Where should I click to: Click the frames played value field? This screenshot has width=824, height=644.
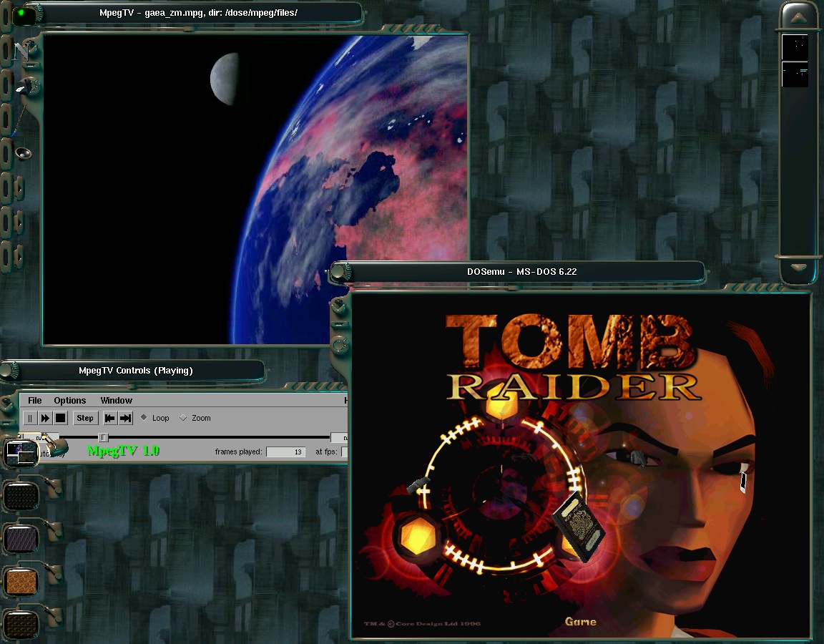pyautogui.click(x=286, y=452)
